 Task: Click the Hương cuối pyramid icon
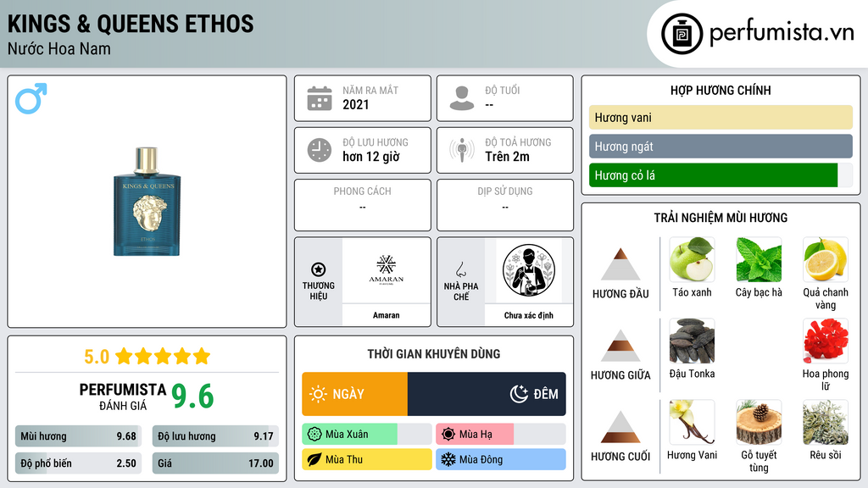(620, 427)
